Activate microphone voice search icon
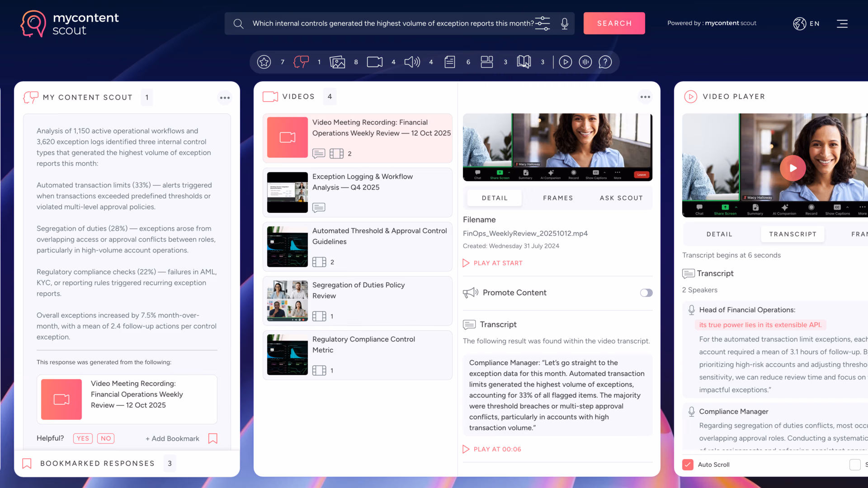The image size is (868, 488). coord(564,23)
